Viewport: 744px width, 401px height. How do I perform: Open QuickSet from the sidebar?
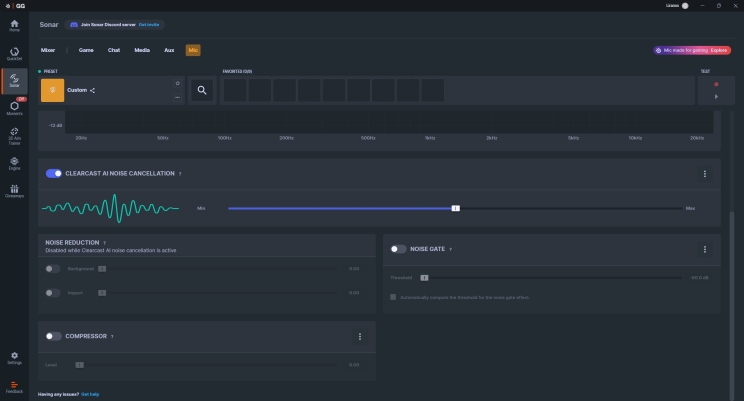(x=14, y=52)
